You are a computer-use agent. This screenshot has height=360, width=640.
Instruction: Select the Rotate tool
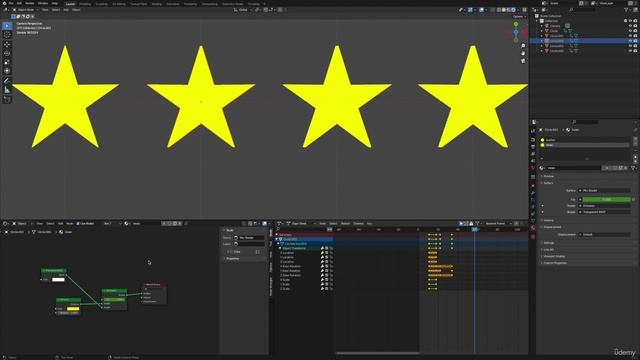[x=7, y=53]
